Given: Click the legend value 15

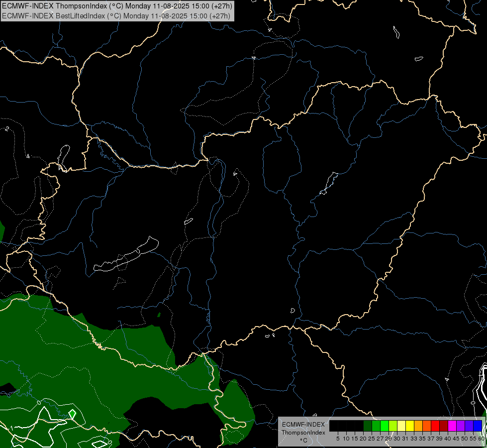Looking at the screenshot, I should tap(355, 439).
